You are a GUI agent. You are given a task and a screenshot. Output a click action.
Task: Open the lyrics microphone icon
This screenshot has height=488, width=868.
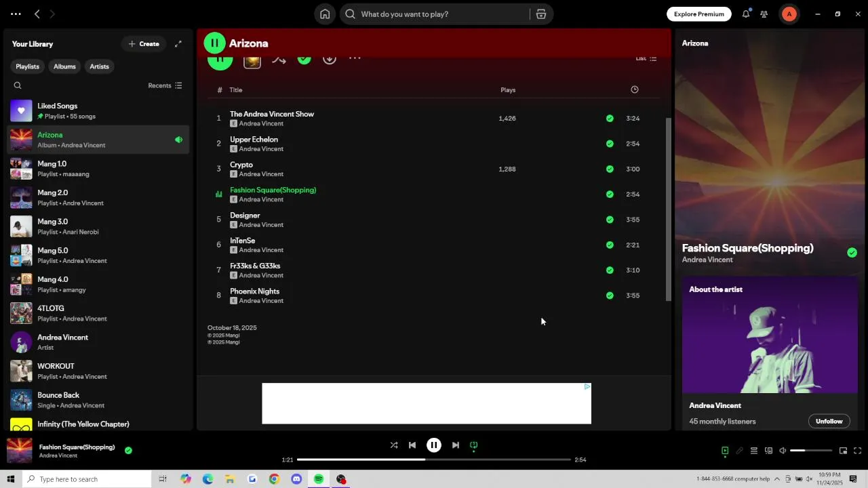tap(740, 451)
